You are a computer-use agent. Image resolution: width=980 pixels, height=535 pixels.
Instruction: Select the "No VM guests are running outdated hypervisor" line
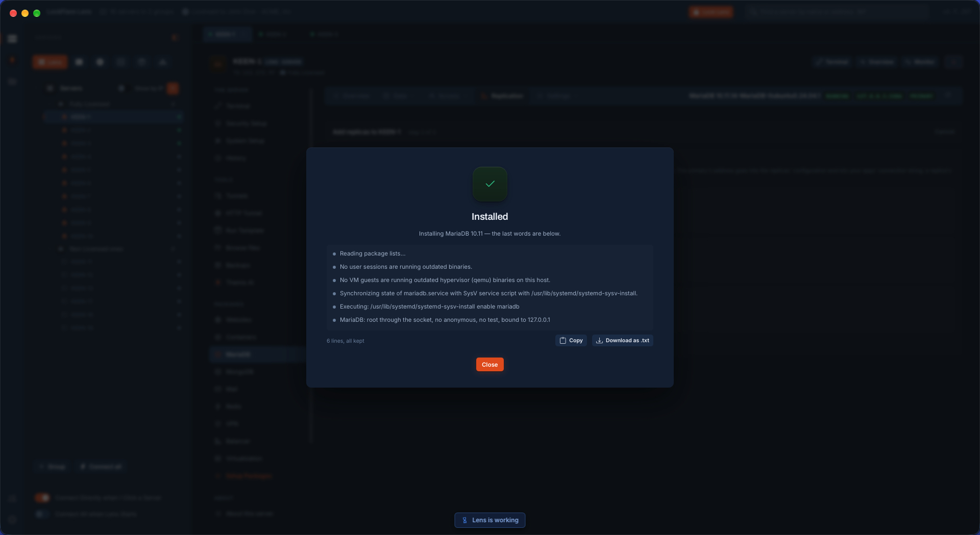[445, 280]
